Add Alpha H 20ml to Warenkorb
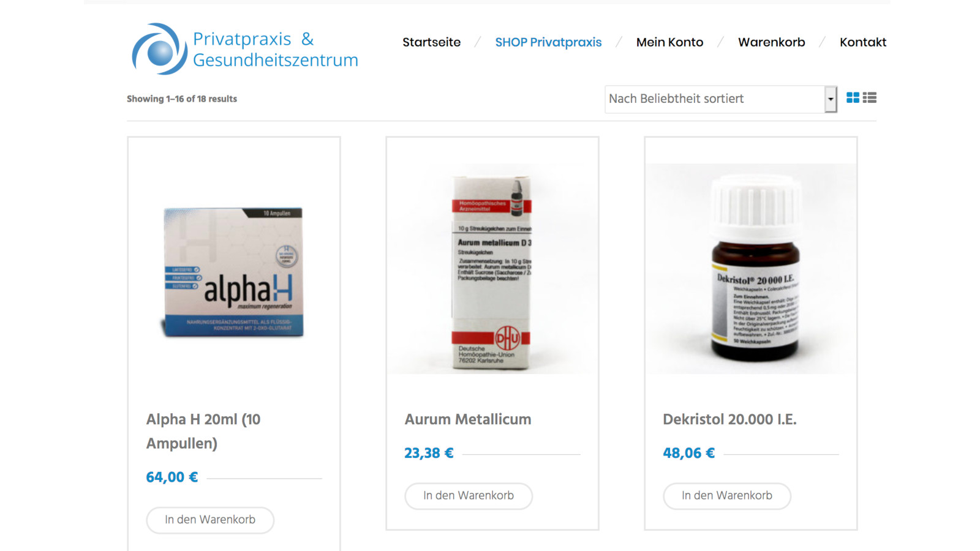The height and width of the screenshot is (551, 980). pyautogui.click(x=210, y=520)
